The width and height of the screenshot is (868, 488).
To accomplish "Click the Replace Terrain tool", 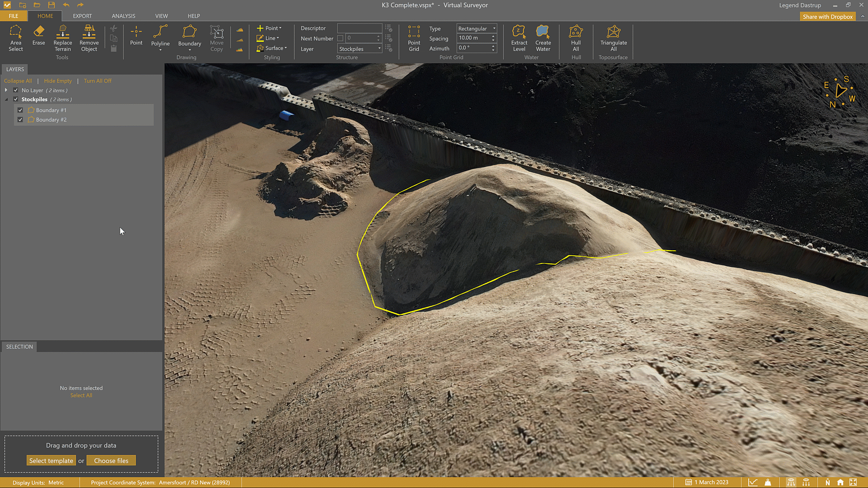I will 62,38.
